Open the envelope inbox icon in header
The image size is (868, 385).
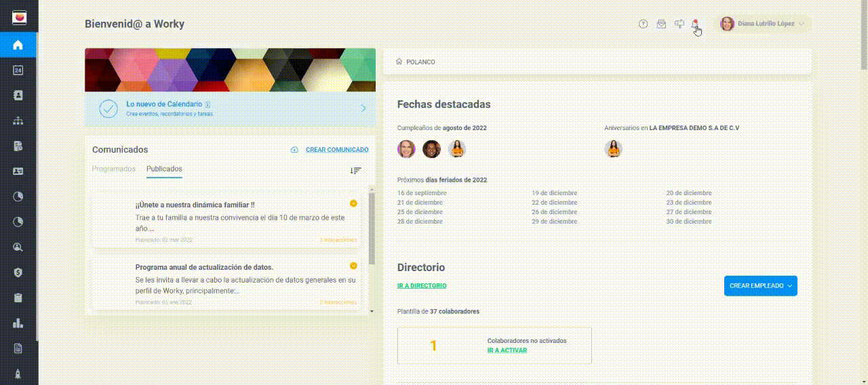(x=661, y=24)
